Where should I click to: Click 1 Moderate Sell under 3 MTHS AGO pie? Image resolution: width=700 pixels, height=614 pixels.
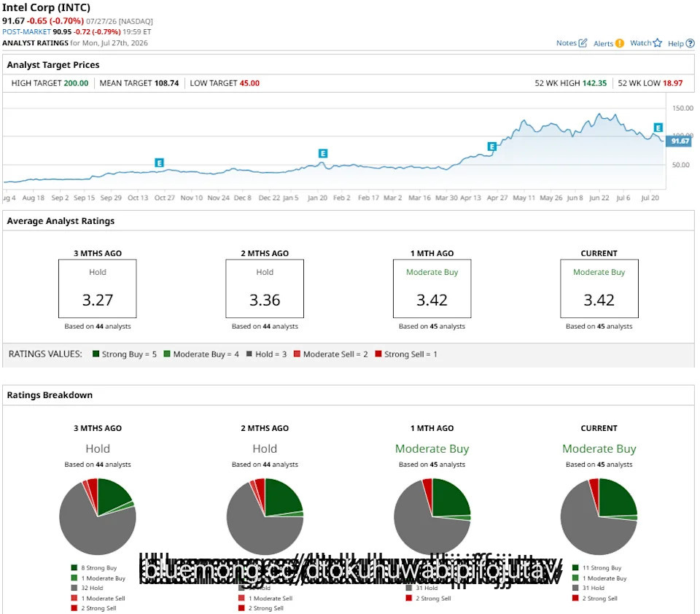click(x=98, y=599)
